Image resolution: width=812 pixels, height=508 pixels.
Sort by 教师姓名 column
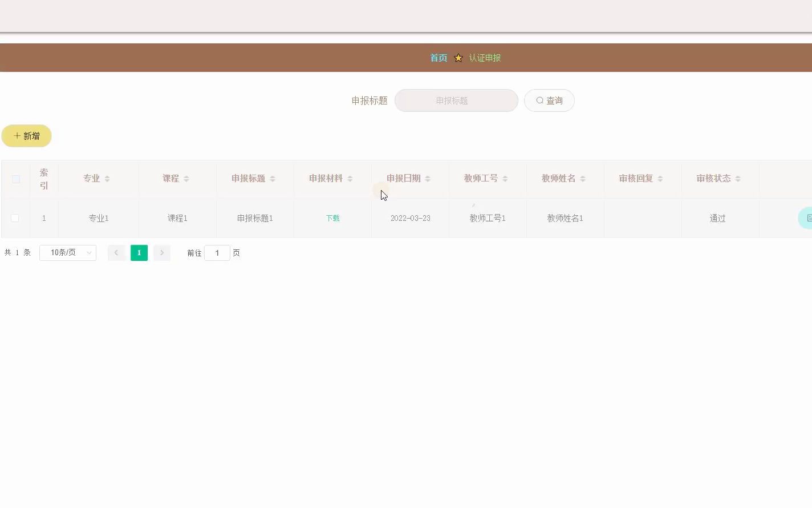pos(583,179)
